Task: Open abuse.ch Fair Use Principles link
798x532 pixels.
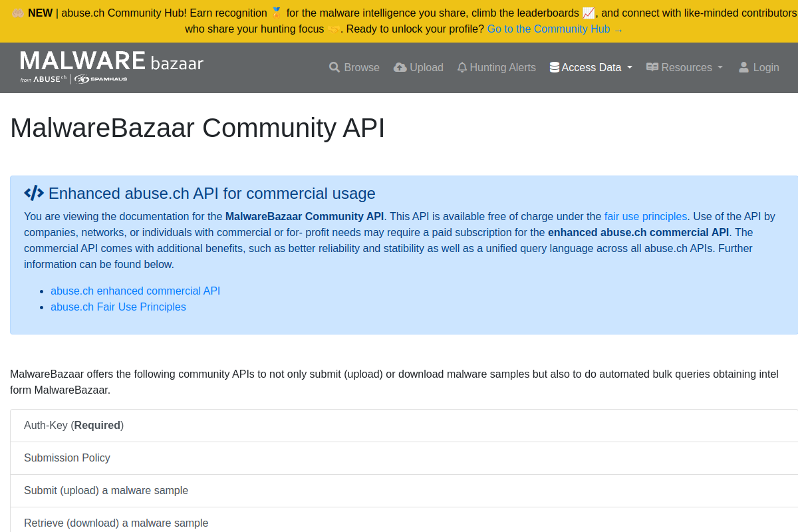Action: [118, 307]
